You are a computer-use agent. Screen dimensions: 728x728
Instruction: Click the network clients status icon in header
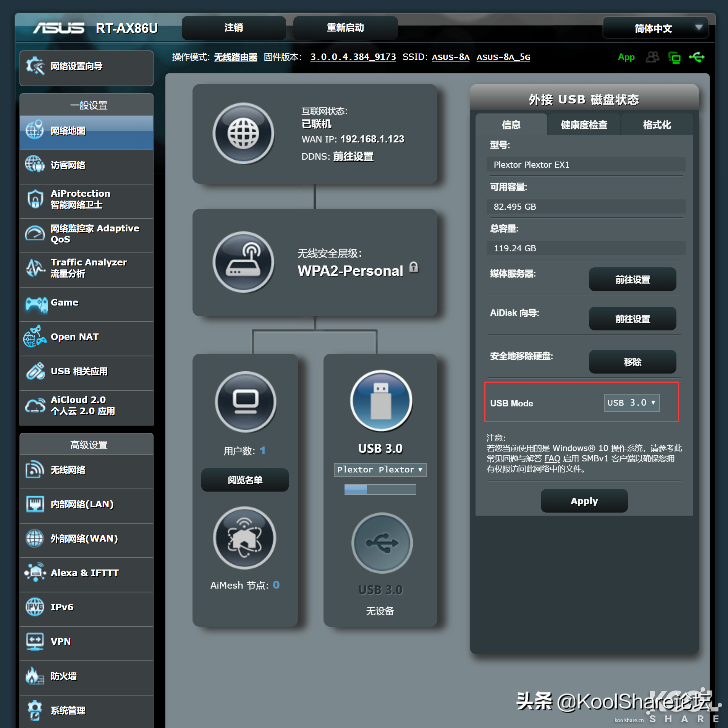(675, 57)
